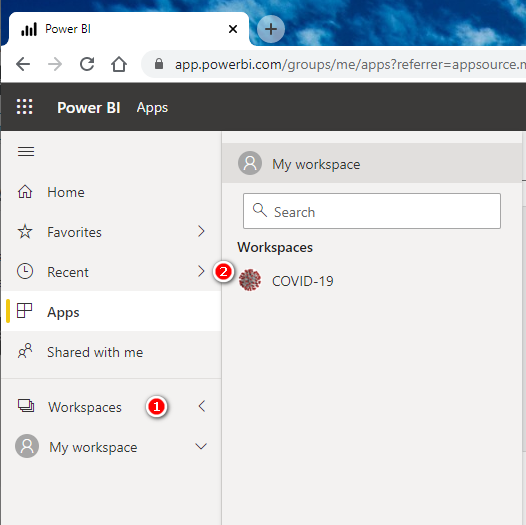
Task: Click the Home house icon in sidebar
Action: tap(25, 192)
